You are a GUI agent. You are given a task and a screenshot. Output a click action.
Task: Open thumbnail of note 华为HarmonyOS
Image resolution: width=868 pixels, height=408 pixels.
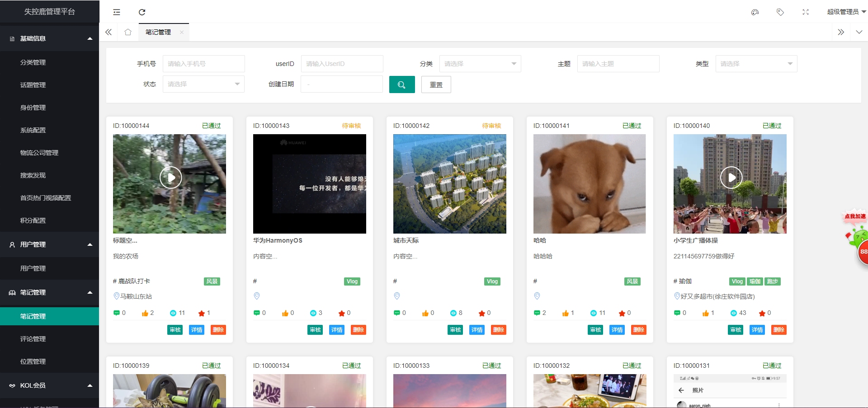coord(310,184)
